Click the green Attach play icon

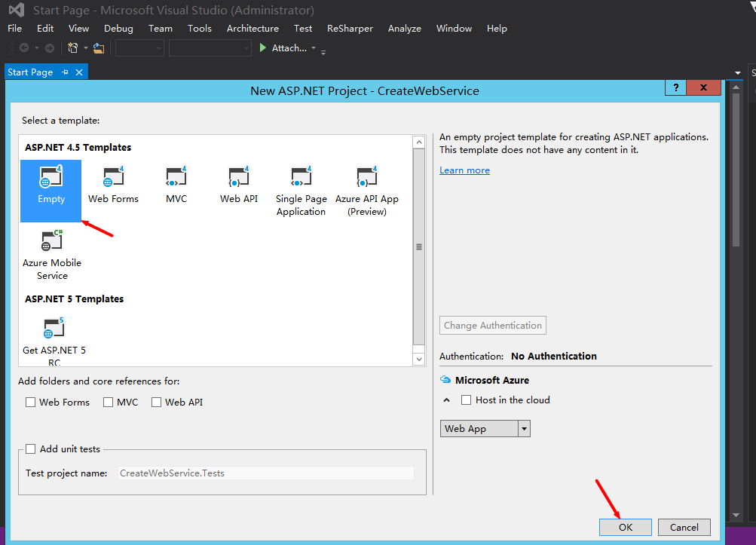click(x=263, y=47)
